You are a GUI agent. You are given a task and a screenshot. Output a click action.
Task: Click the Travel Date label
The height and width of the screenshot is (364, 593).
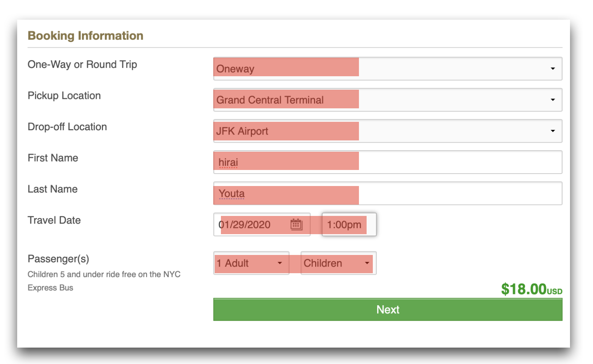(x=54, y=220)
